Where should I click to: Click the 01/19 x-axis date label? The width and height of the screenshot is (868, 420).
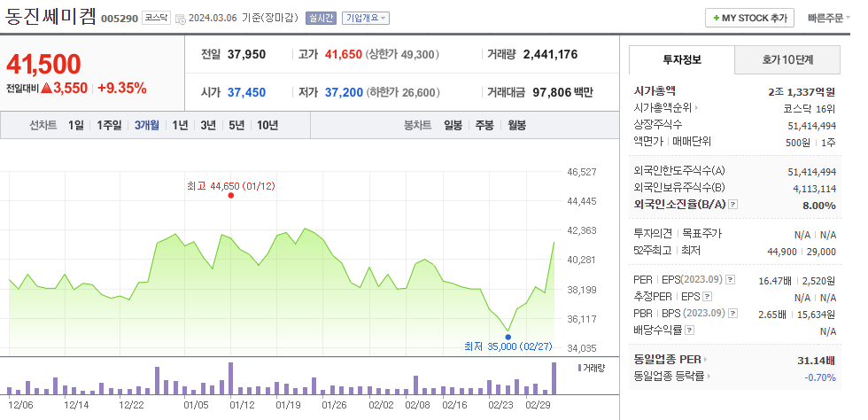click(x=288, y=406)
